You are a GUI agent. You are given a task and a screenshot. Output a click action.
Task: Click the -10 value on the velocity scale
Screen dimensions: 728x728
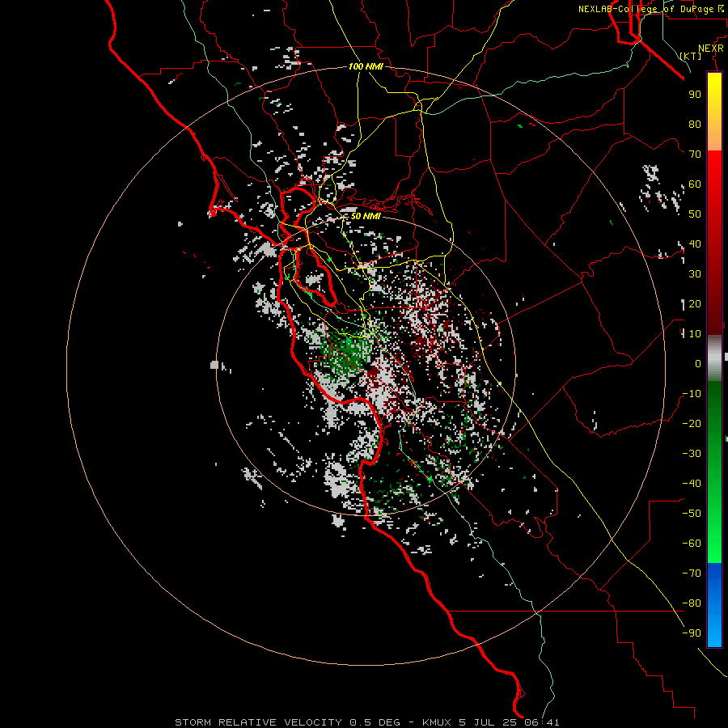pos(692,394)
